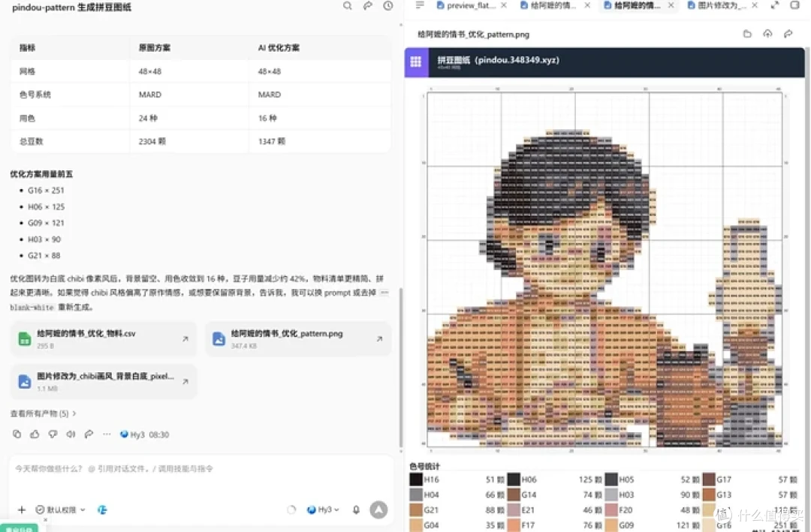The width and height of the screenshot is (811, 532).
Task: Expand the preview panel to fullscreen
Action: (775, 5)
